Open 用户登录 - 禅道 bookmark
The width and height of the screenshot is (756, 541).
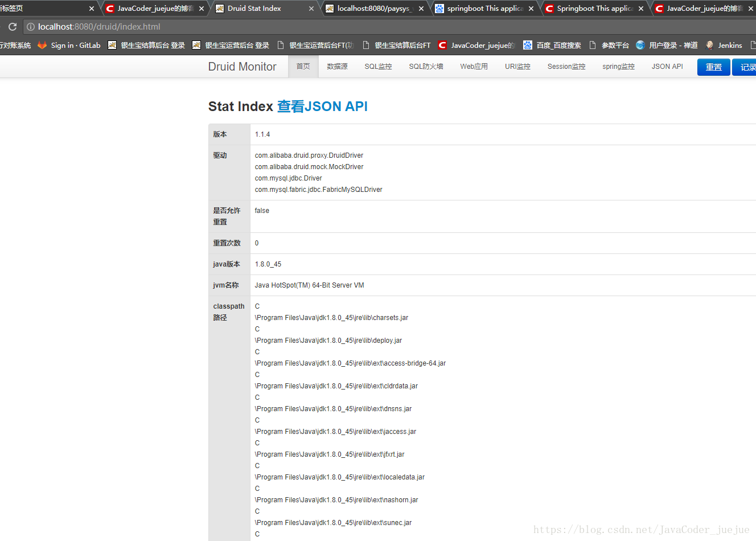point(667,45)
